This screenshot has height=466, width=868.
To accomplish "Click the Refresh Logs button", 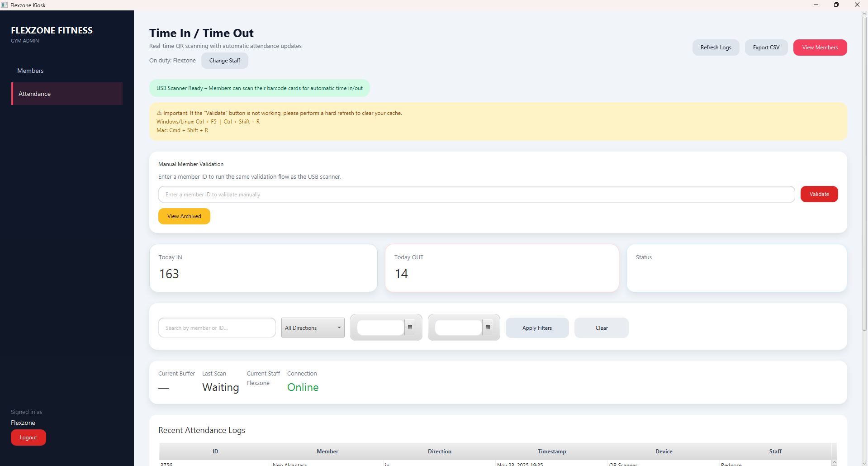I will coord(716,47).
